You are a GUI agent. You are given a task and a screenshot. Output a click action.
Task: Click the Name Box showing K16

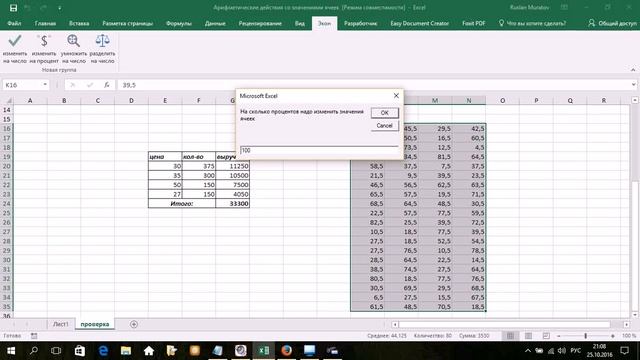tap(22, 85)
